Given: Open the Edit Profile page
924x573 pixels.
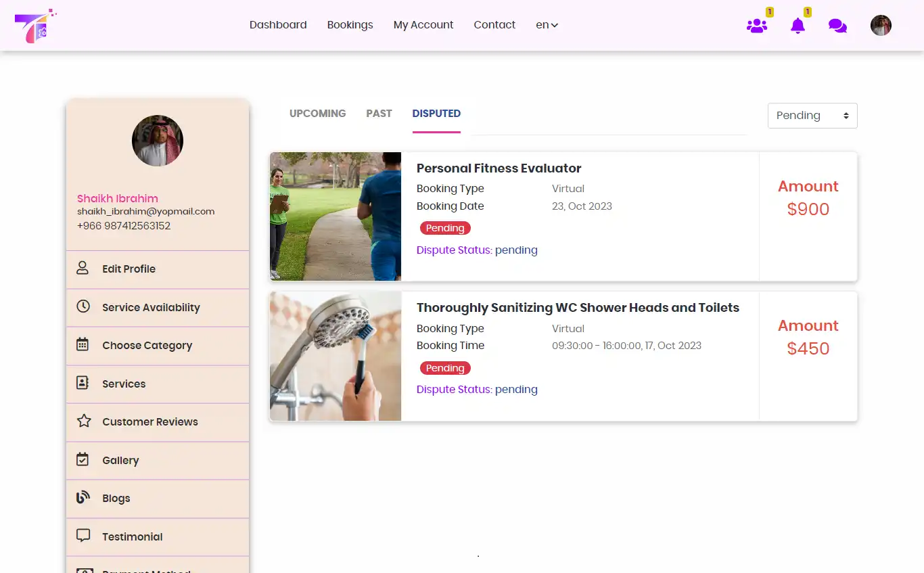Looking at the screenshot, I should click(128, 269).
